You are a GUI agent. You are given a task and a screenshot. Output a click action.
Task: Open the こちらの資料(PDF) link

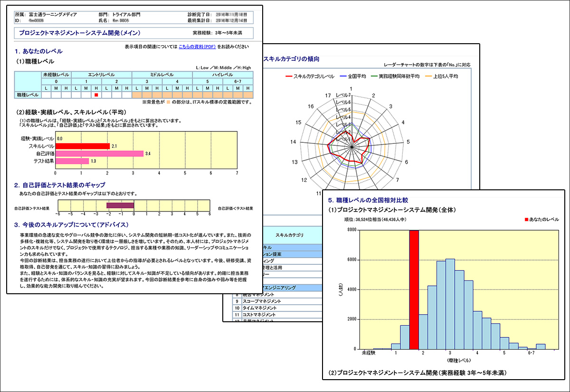197,47
